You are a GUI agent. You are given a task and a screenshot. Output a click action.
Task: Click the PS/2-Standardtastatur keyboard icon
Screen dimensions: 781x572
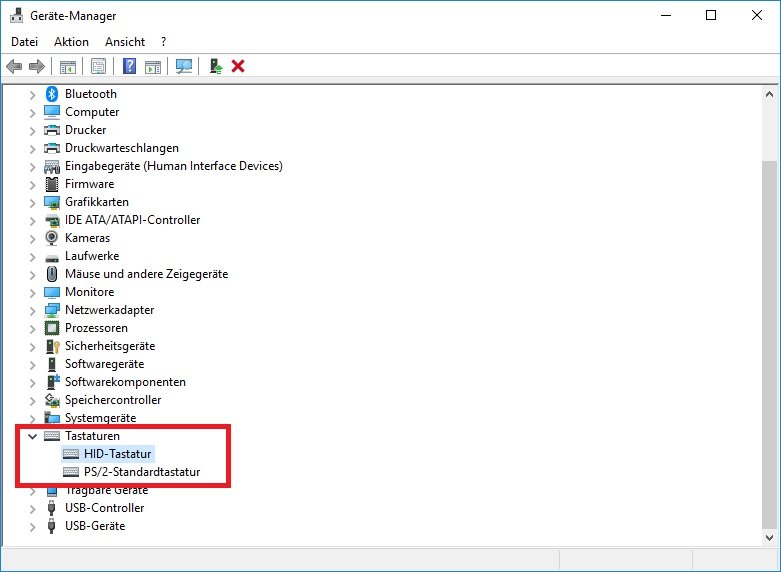coord(71,472)
